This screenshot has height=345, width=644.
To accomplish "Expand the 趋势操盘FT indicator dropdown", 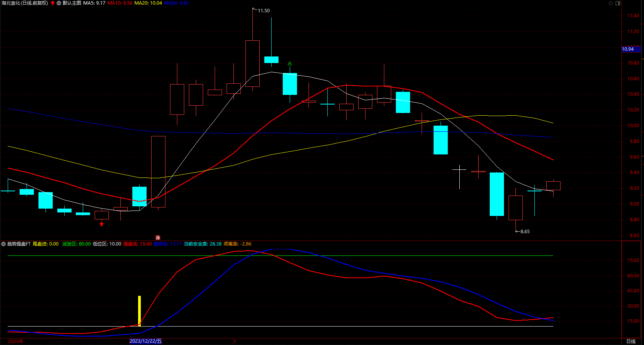I will [3, 244].
